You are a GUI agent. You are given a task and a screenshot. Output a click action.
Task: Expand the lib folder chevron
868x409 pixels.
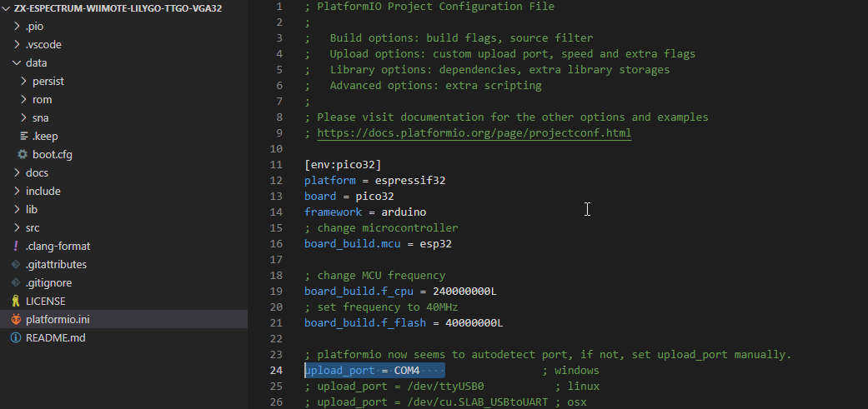(17, 209)
